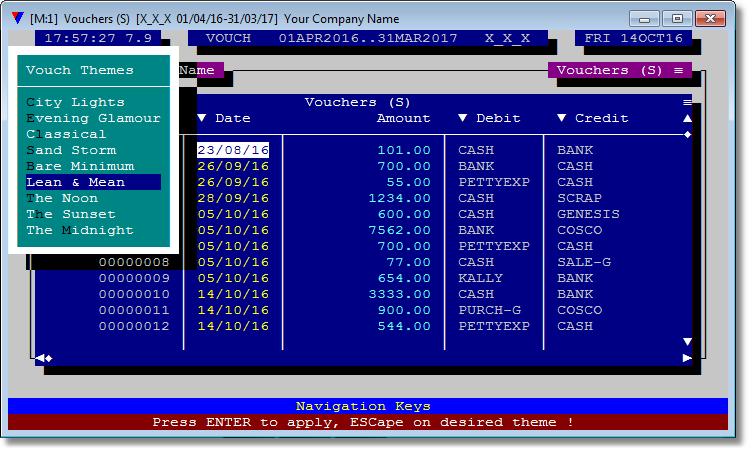Click the credit entry GENESIS
This screenshot has width=748, height=450.
588,214
